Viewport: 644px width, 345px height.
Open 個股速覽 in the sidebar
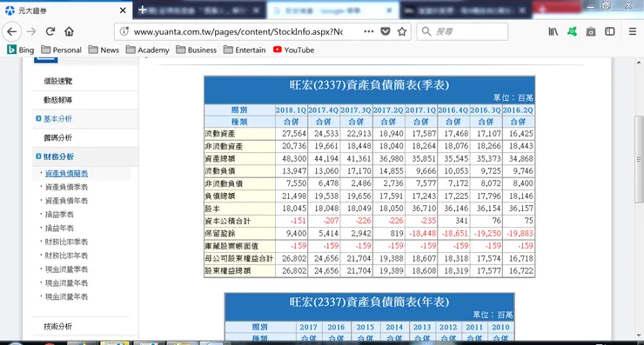coord(58,81)
